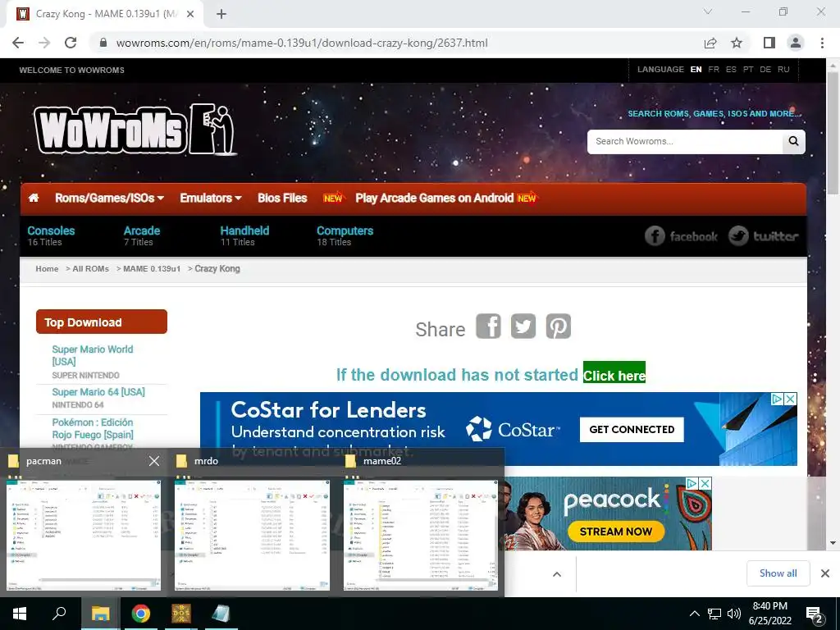The image size is (840, 630).
Task: Open taskbar search magnifier
Action: coord(59,614)
